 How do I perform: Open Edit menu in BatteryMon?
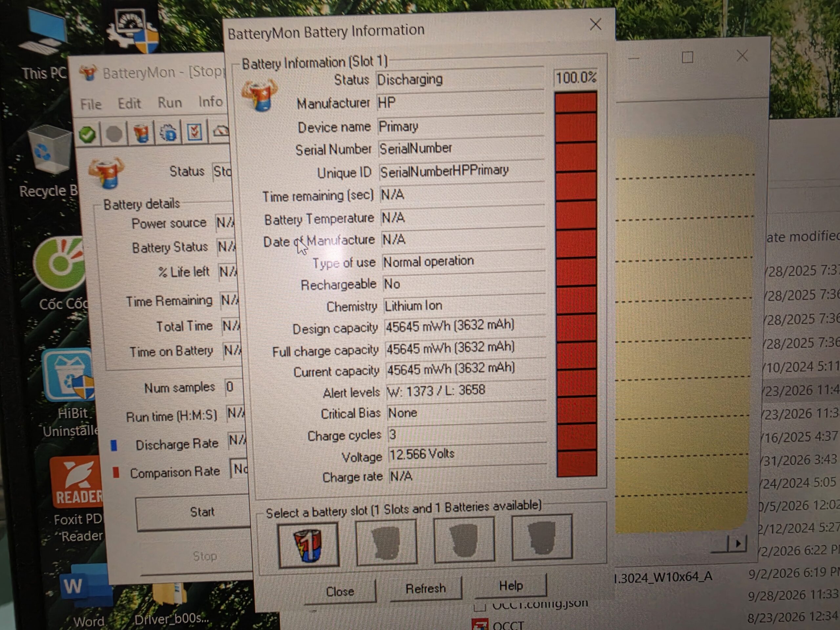129,103
